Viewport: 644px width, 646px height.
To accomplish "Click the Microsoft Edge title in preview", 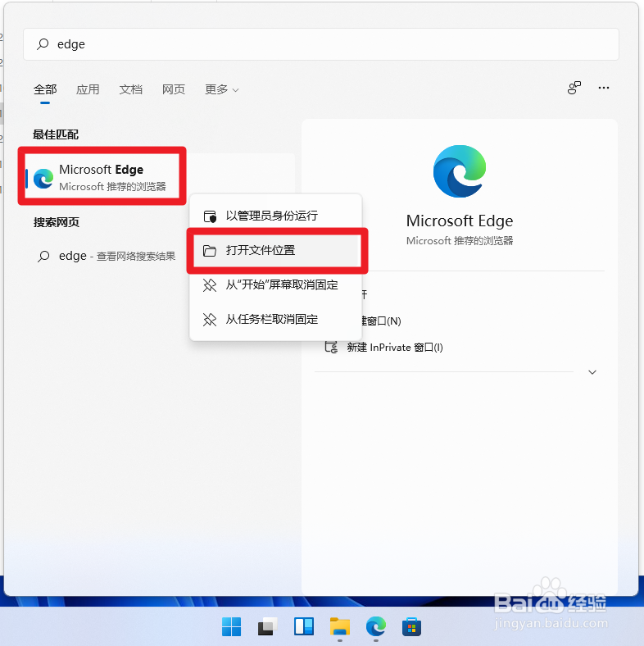I will pos(460,221).
